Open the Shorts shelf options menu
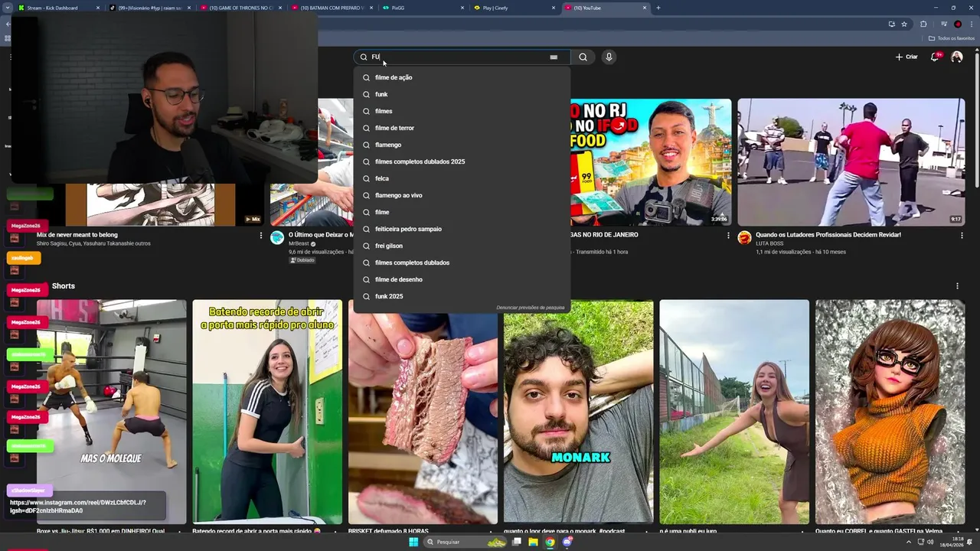The height and width of the screenshot is (551, 980). coord(957,286)
